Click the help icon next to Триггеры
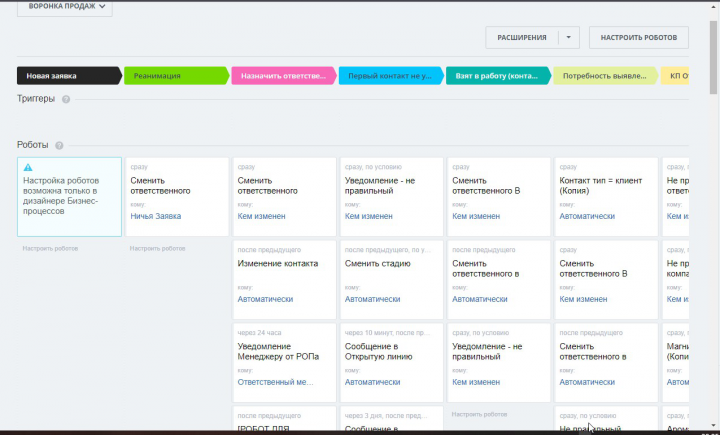The height and width of the screenshot is (435, 720). click(x=66, y=99)
